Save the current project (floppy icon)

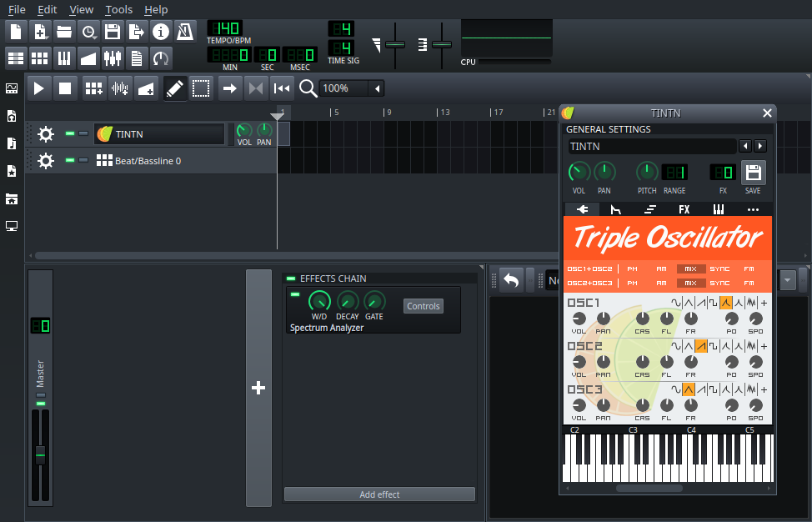click(113, 33)
